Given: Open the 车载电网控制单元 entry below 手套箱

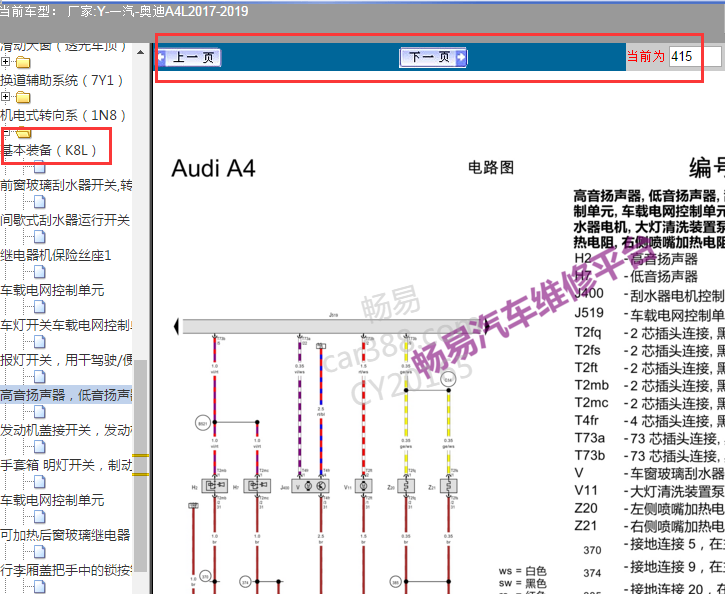Looking at the screenshot, I should click(52, 500).
